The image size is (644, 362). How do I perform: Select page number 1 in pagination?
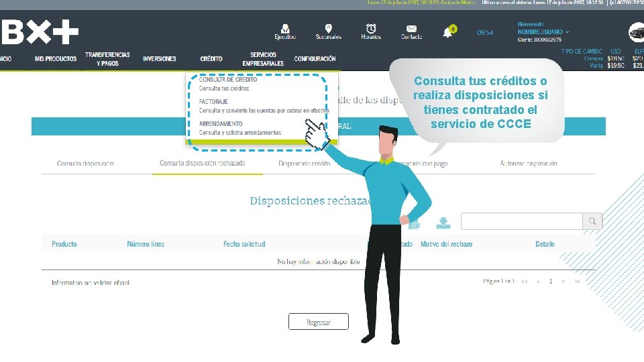pos(551,281)
